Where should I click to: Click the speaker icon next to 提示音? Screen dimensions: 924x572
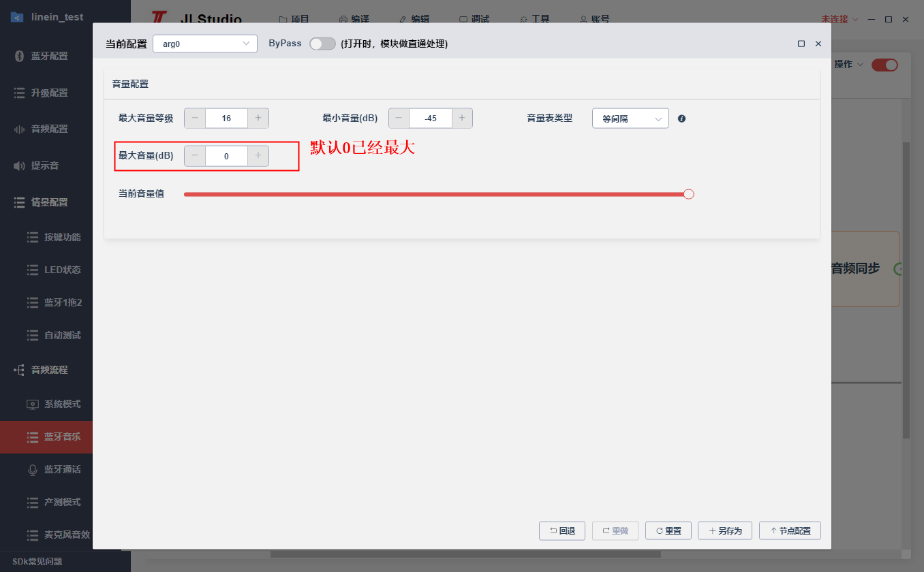click(x=19, y=165)
